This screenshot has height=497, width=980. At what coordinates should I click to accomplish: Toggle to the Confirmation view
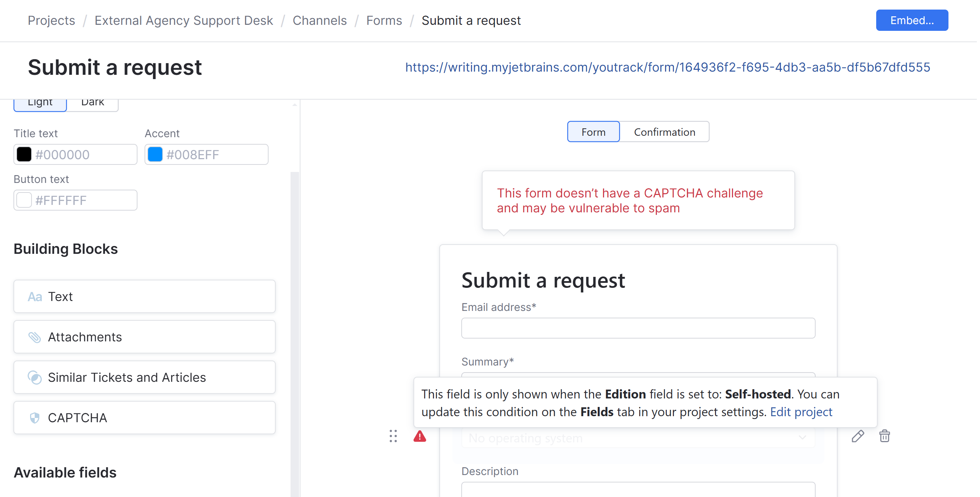pyautogui.click(x=664, y=132)
